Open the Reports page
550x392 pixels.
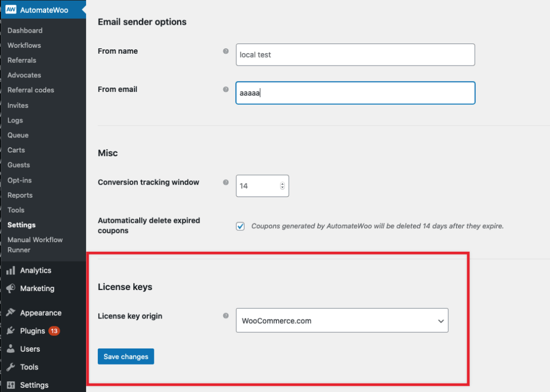(19, 195)
